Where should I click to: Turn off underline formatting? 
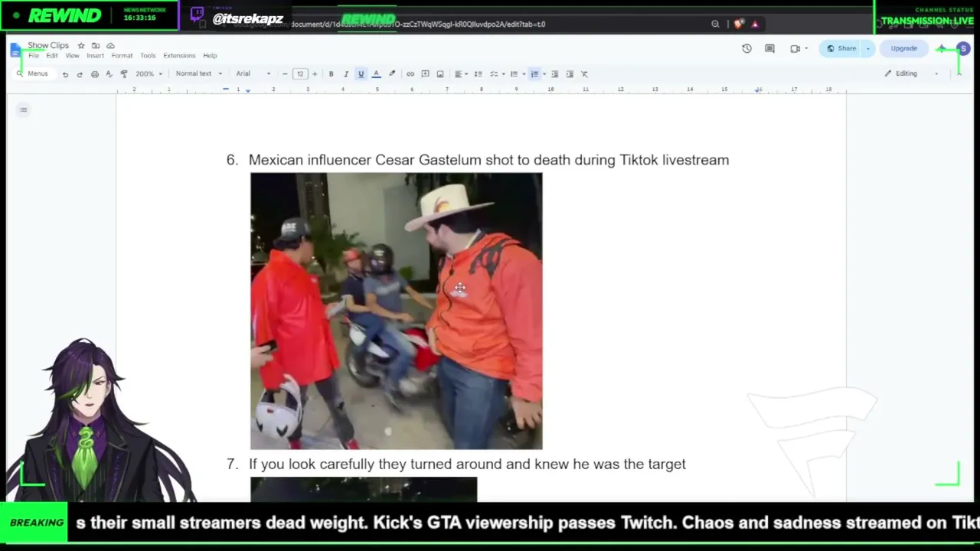point(361,74)
